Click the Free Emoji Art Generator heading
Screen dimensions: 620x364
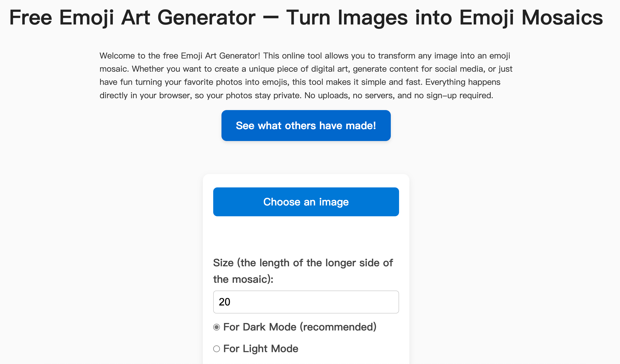click(132, 18)
